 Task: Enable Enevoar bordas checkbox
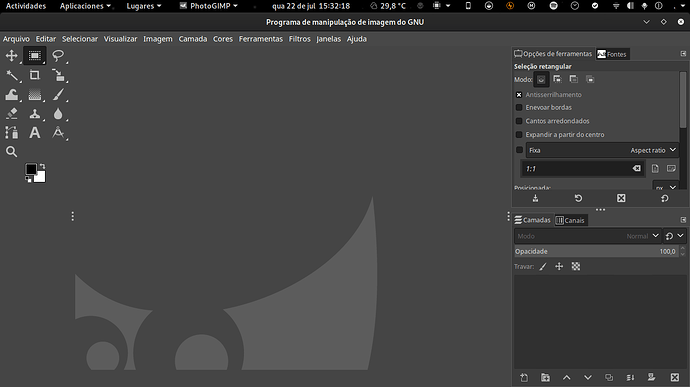(519, 107)
